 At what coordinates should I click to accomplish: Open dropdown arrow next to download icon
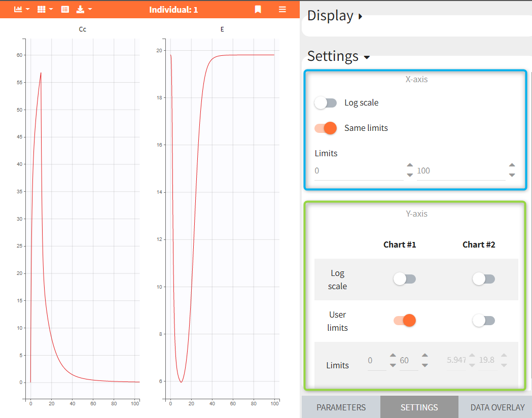tap(90, 9)
